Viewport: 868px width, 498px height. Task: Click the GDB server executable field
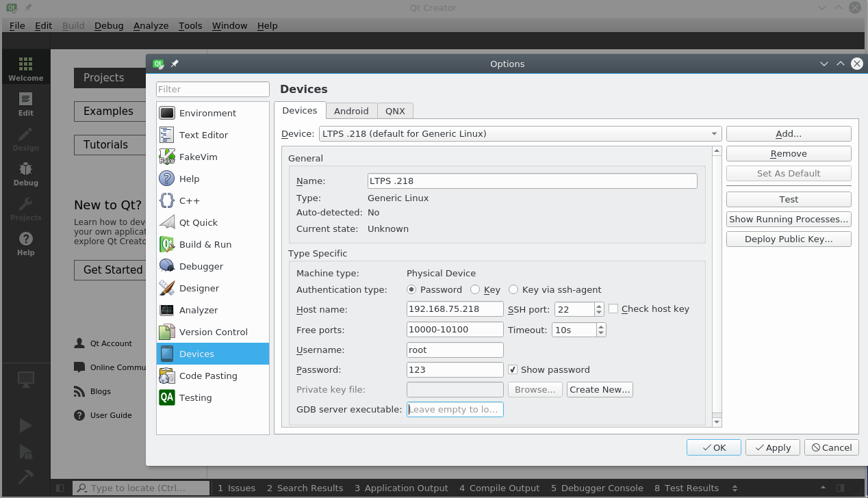click(x=455, y=409)
